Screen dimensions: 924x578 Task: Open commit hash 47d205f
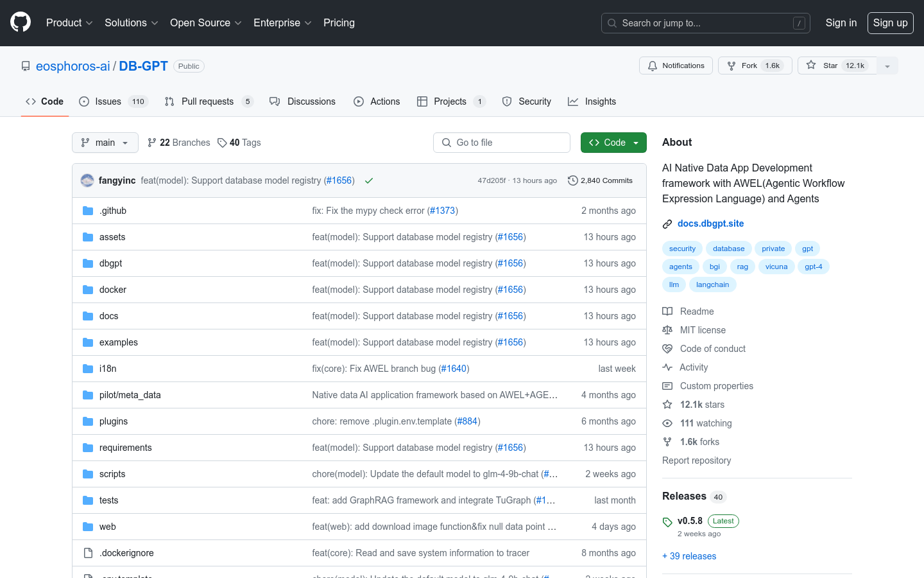click(492, 180)
